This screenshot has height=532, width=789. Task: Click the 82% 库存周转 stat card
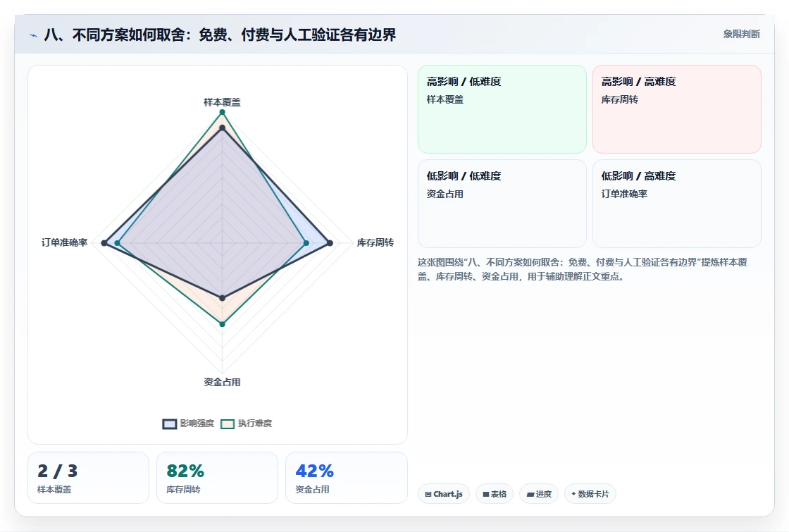point(218,478)
